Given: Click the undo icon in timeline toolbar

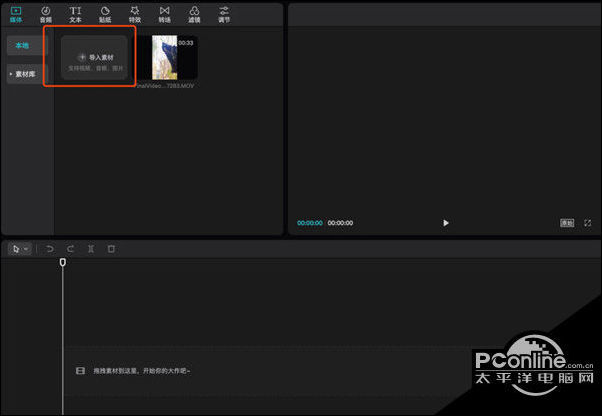Looking at the screenshot, I should 50,249.
